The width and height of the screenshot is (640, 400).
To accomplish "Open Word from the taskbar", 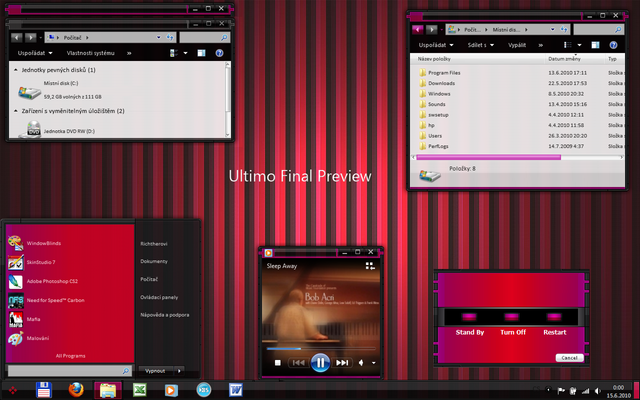I will 236,389.
